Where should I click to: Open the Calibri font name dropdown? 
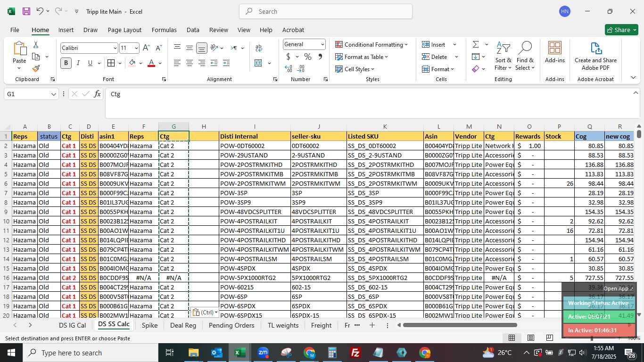tap(115, 48)
